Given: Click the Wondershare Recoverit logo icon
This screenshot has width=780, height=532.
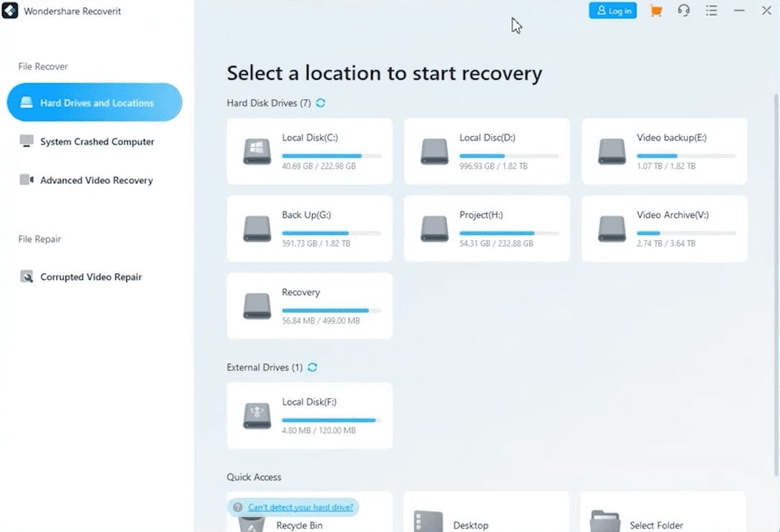Looking at the screenshot, I should tap(10, 12).
